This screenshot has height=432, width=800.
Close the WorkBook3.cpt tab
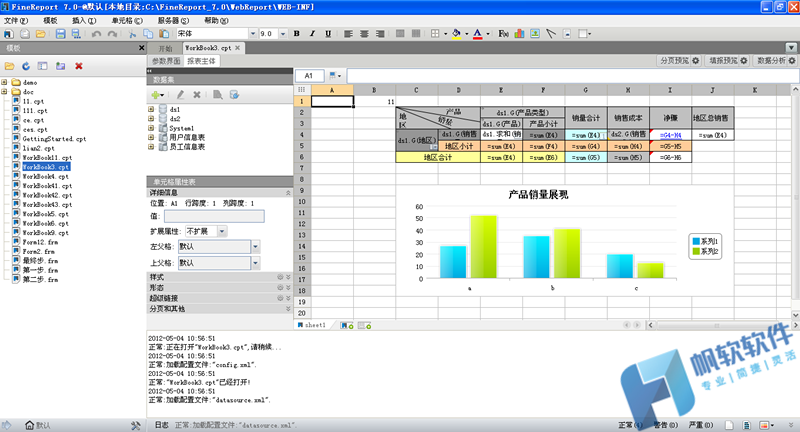pyautogui.click(x=237, y=47)
